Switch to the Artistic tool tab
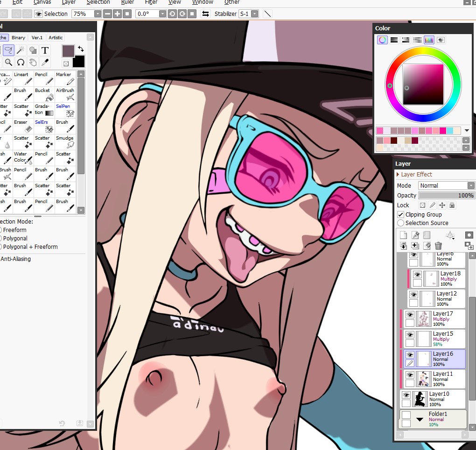Image resolution: width=476 pixels, height=450 pixels. point(56,38)
